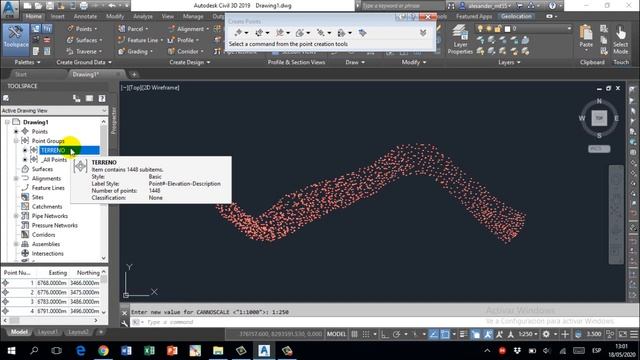Open the Layer Properties manager

[460, 39]
